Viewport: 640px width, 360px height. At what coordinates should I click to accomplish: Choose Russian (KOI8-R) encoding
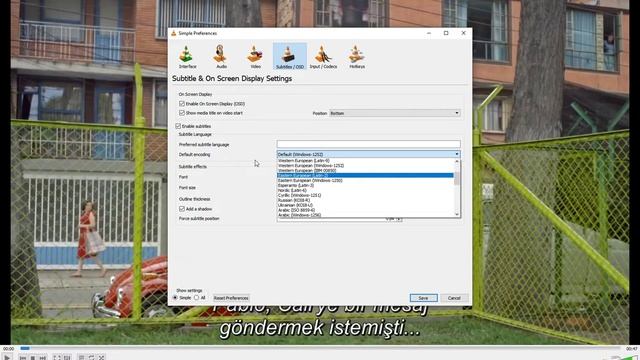(x=365, y=200)
